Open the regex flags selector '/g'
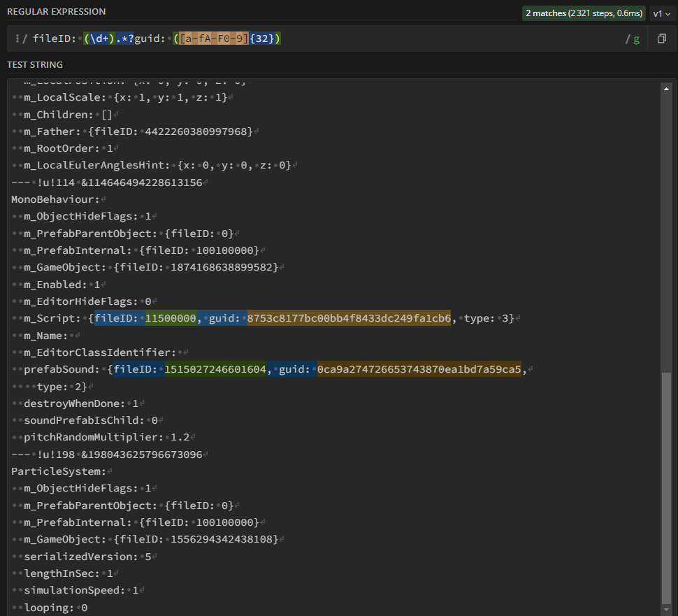The image size is (678, 616). 633,39
